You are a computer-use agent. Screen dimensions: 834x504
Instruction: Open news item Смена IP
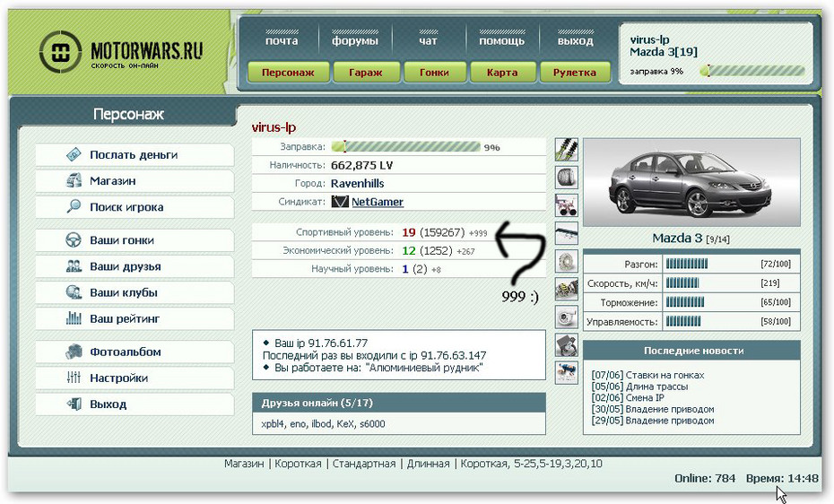(645, 397)
